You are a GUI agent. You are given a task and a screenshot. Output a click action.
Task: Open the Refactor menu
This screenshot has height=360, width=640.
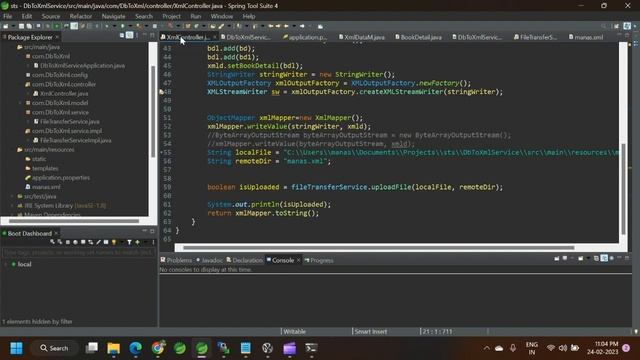pos(80,16)
